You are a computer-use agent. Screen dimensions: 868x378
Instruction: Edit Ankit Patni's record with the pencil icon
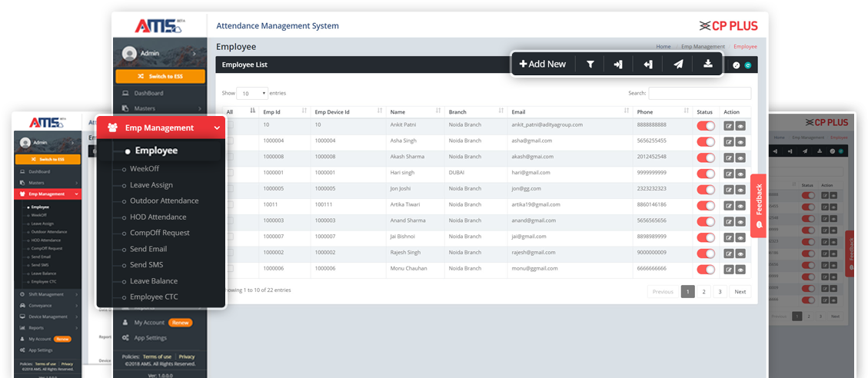point(729,126)
